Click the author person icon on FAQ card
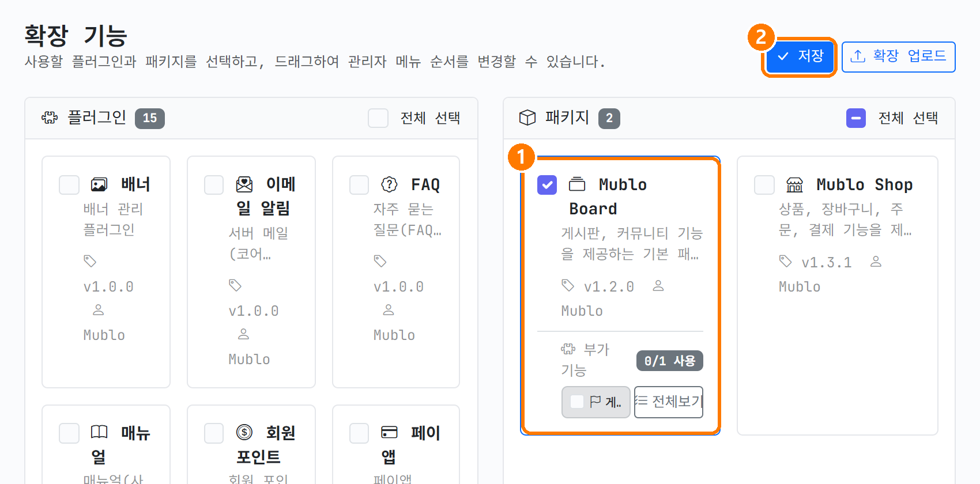The width and height of the screenshot is (980, 484). coord(389,310)
